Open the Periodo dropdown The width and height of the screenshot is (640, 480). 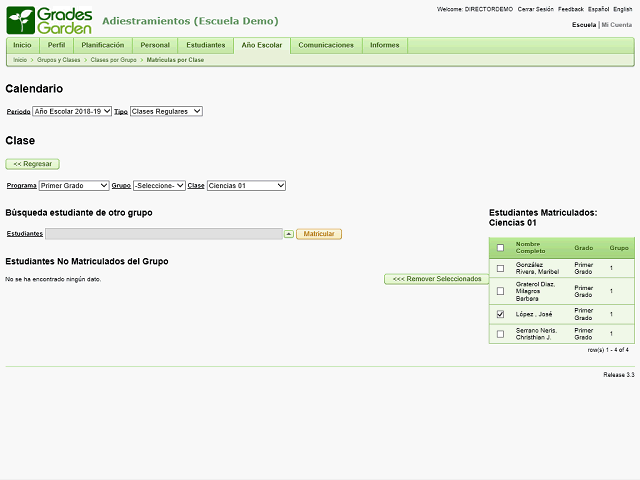72,111
